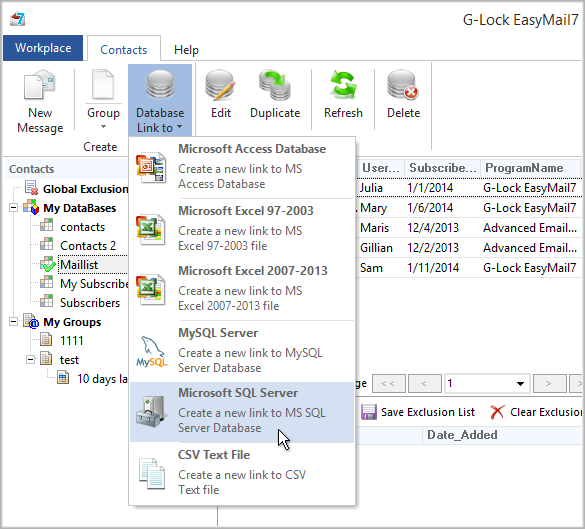
Task: Choose Microsoft Access Database link option
Action: tap(242, 167)
